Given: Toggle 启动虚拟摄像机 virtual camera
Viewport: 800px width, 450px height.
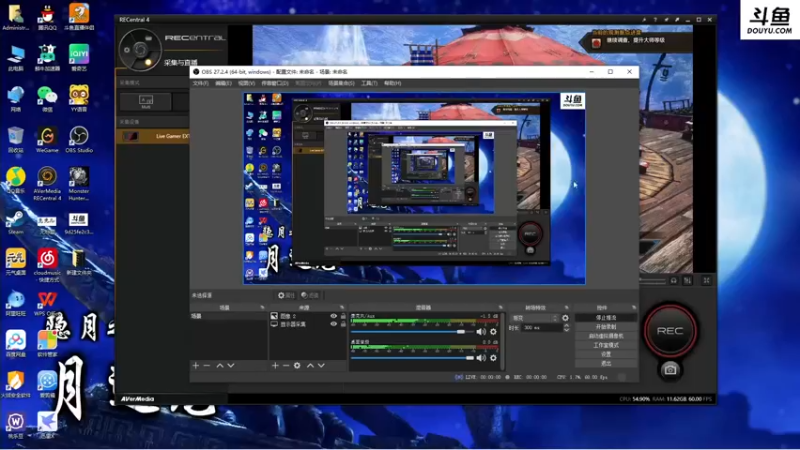Looking at the screenshot, I should [x=606, y=336].
